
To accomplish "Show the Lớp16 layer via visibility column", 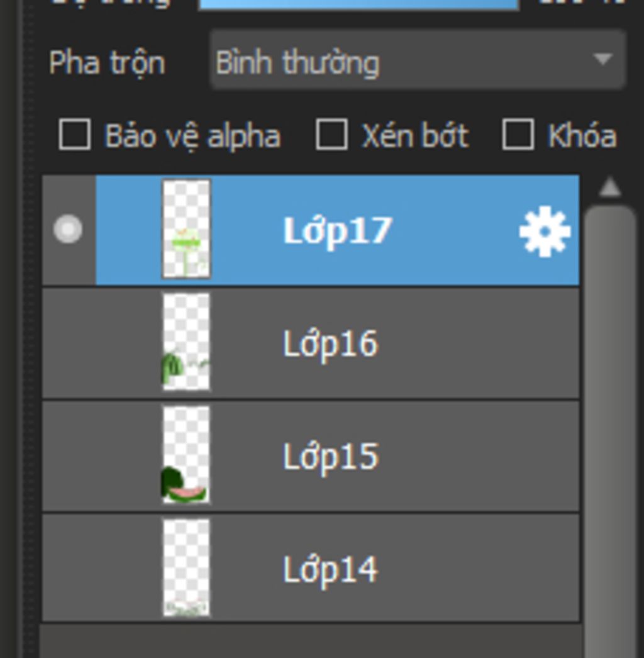I will 69,343.
